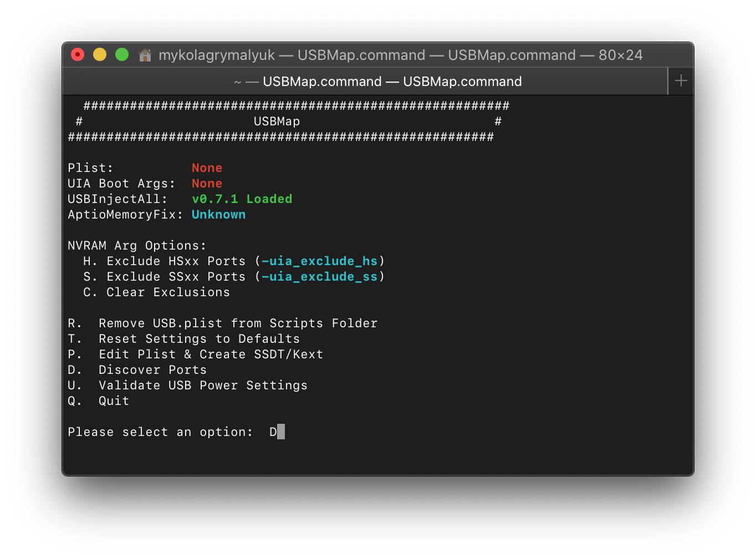Click the -uia_exclude_ss argument text
This screenshot has width=756, height=558.
pos(320,277)
